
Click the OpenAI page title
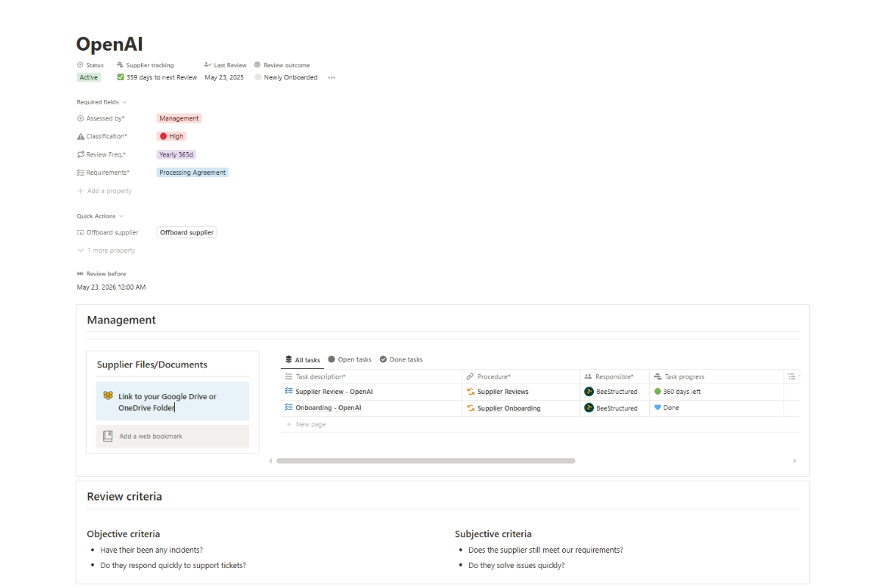110,44
